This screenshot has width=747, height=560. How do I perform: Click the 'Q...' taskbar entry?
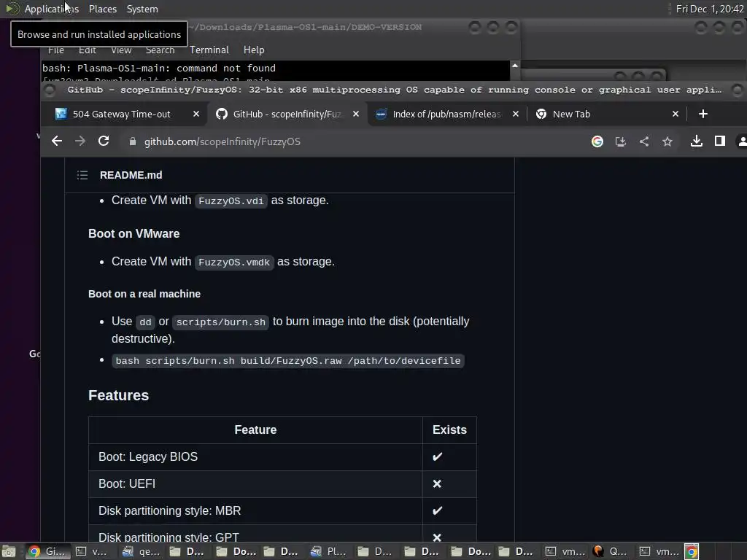(611, 551)
